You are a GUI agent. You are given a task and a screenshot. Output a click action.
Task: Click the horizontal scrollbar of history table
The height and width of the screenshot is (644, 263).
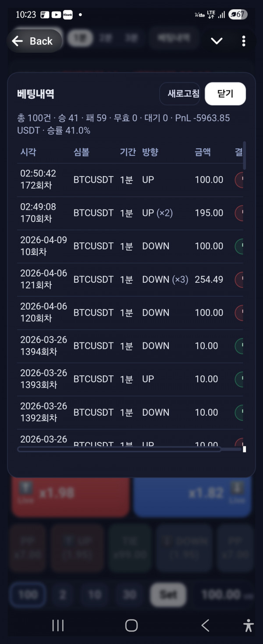pos(119,449)
